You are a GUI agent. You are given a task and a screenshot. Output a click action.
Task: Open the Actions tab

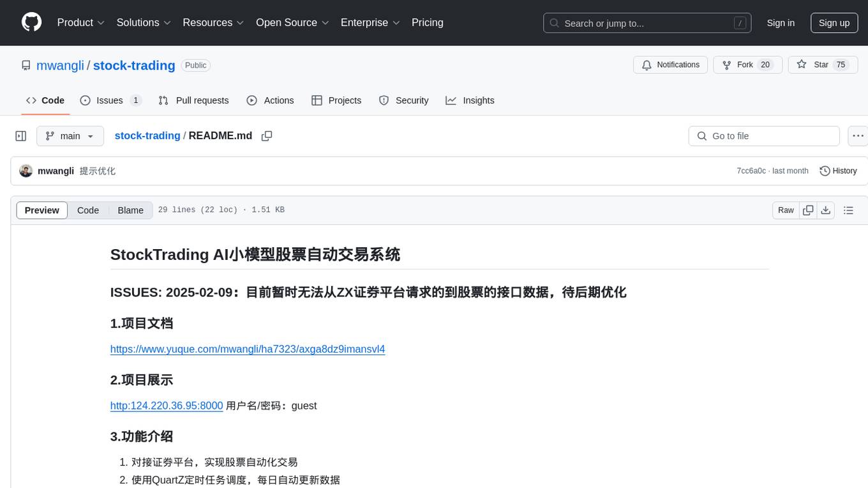point(270,100)
